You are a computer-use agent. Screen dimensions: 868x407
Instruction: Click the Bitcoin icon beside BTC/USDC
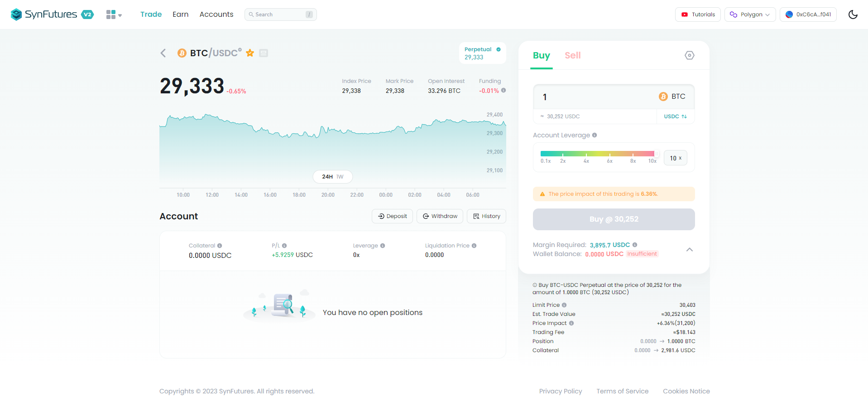pyautogui.click(x=182, y=53)
